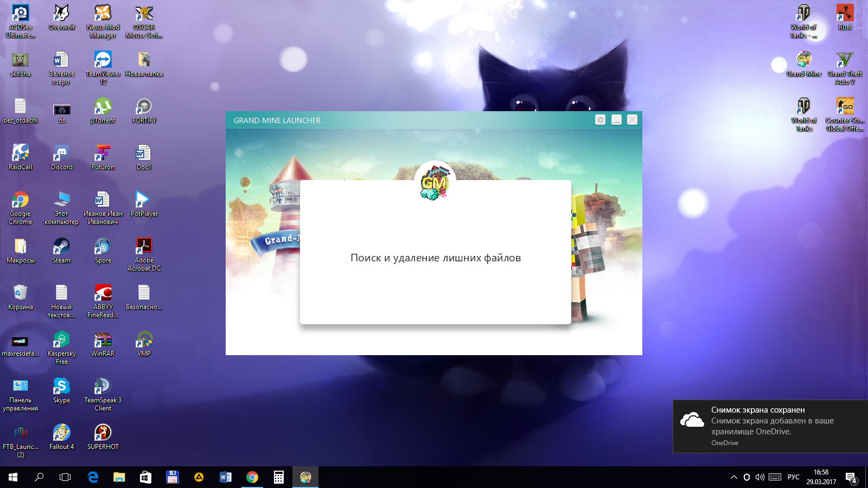The height and width of the screenshot is (488, 868).
Task: Switch input language РУС indicator
Action: point(794,477)
